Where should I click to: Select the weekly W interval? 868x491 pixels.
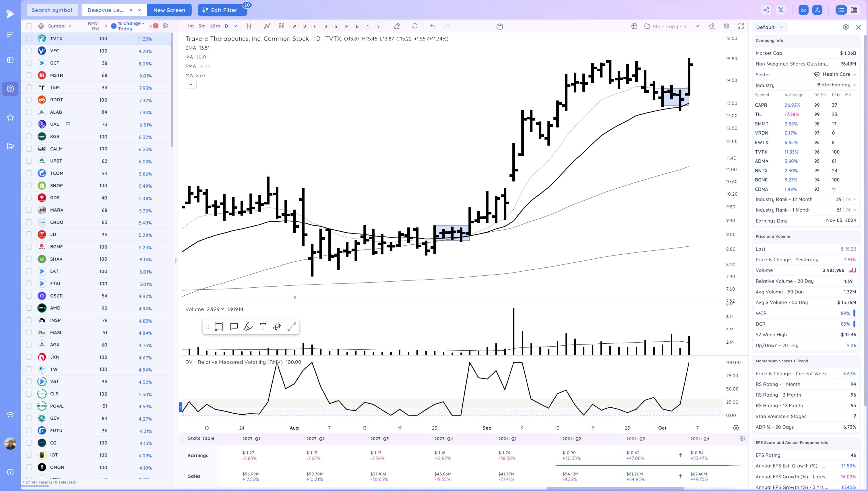pos(294,26)
